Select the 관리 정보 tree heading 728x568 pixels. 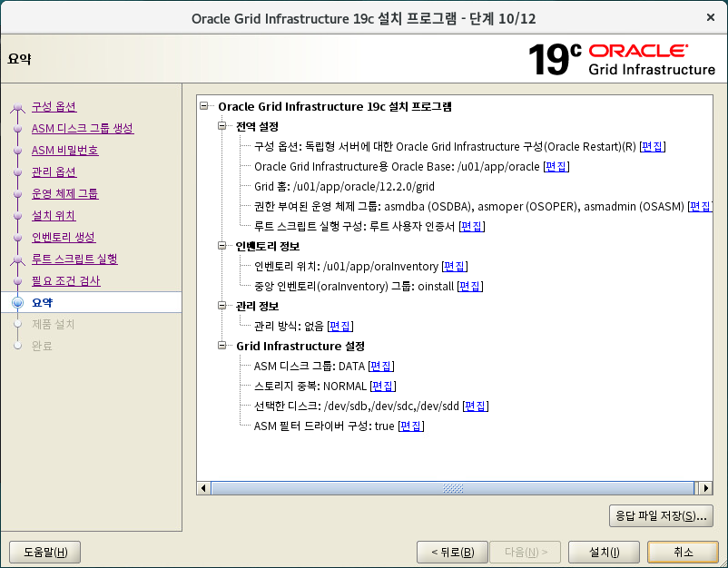[257, 306]
